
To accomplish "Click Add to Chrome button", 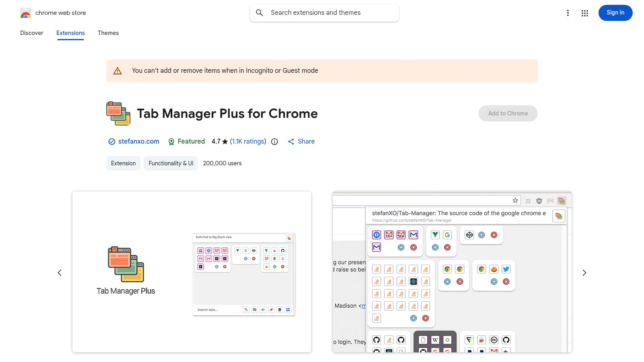I will pyautogui.click(x=508, y=113).
